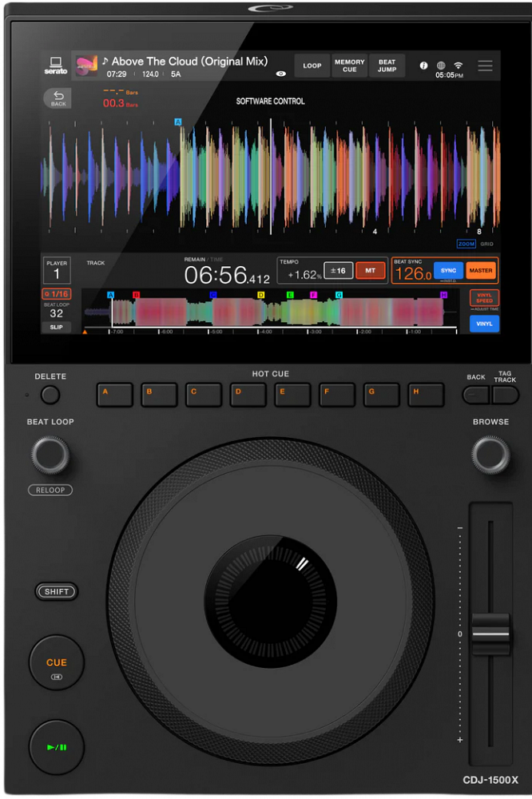Tap the Serato laptop icon
This screenshot has height=799, width=532.
[x=56, y=66]
